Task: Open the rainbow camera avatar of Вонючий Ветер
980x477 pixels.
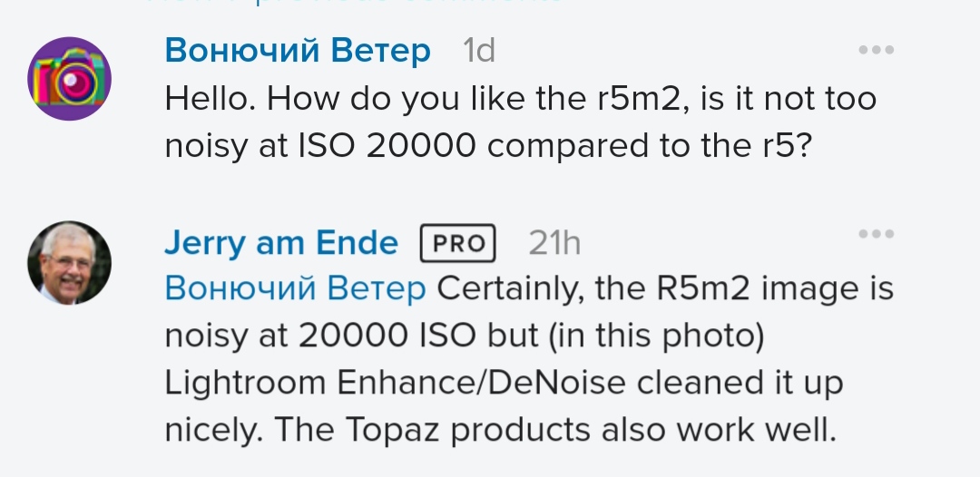Action: 69,79
